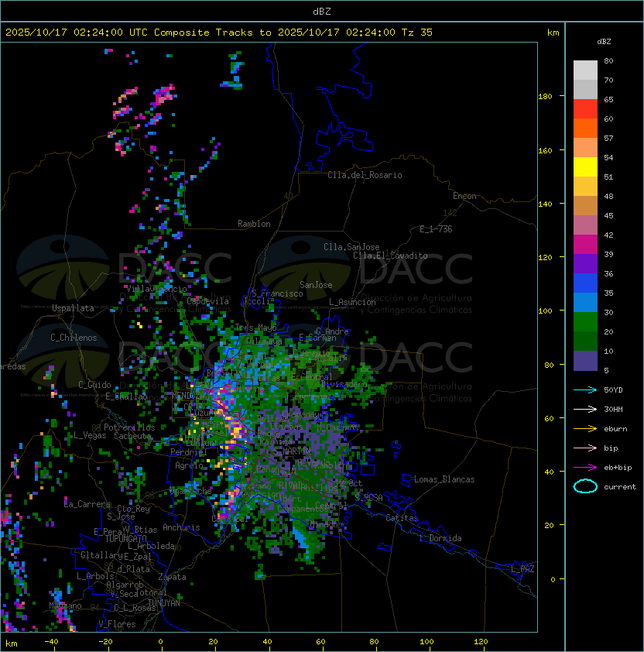Select the slate purple swatch between 10 and 5

pyautogui.click(x=585, y=360)
